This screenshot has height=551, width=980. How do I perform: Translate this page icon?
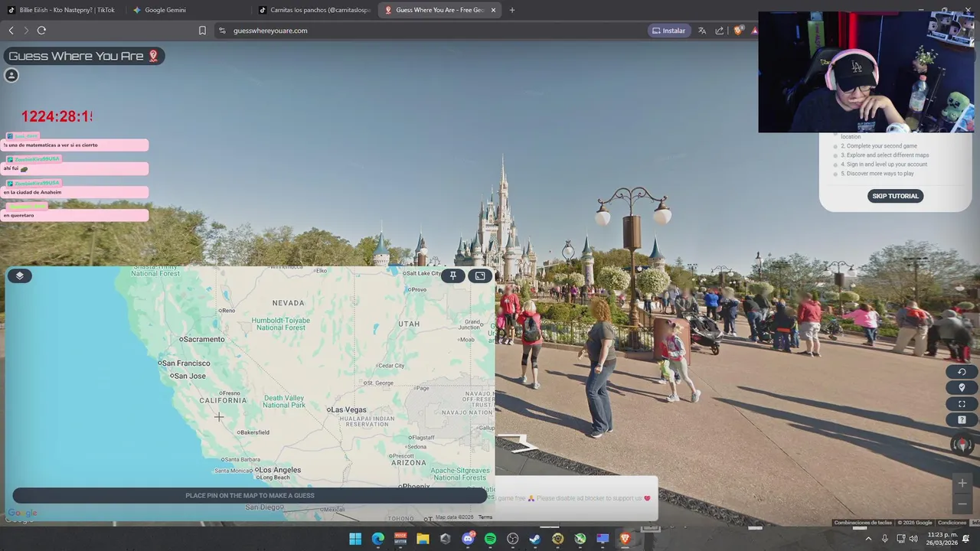coord(702,31)
